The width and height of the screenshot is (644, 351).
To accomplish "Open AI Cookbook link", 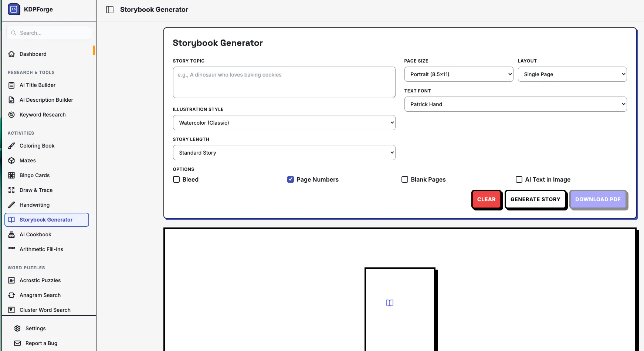I will point(47,234).
